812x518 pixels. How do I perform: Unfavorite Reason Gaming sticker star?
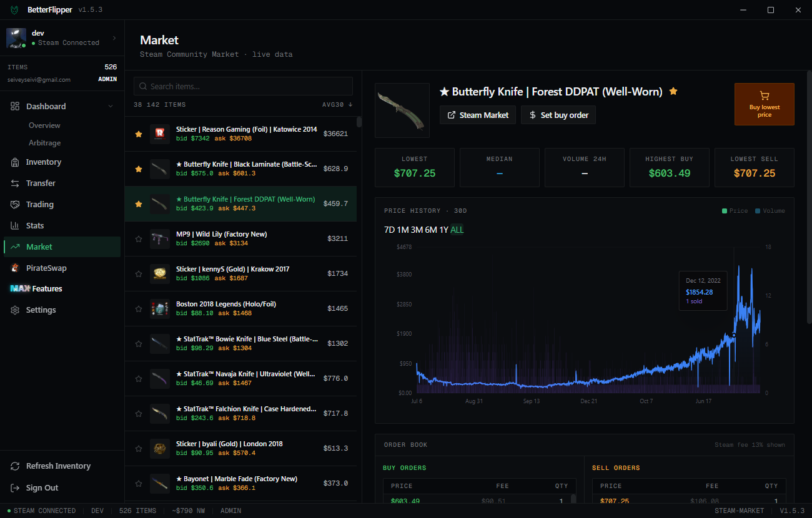139,134
